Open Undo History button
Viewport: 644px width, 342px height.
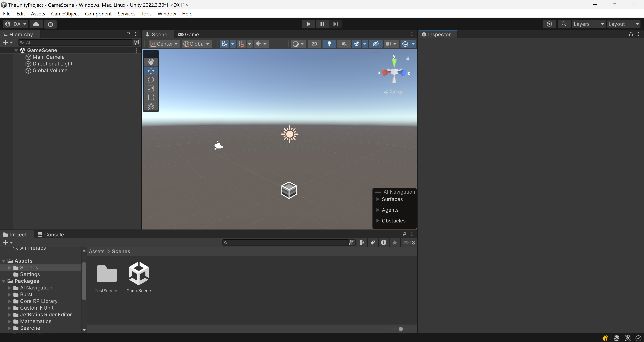[549, 24]
